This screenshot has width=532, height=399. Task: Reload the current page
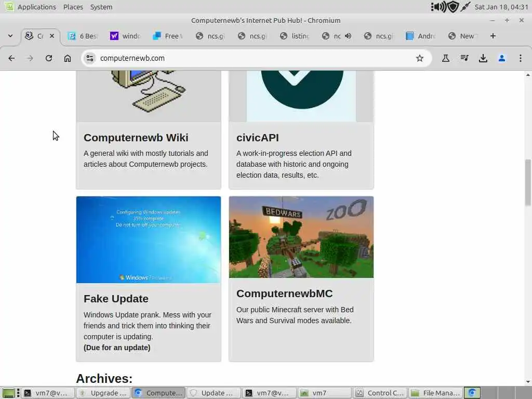[x=49, y=58]
